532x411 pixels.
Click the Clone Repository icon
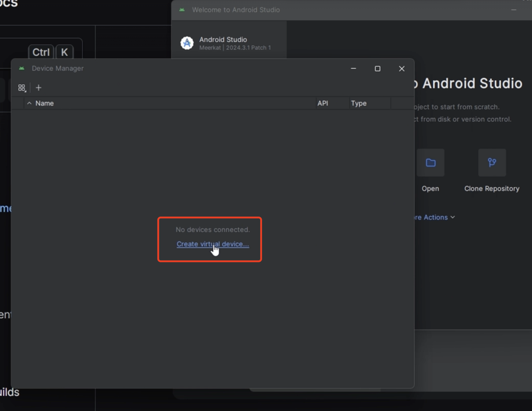click(x=492, y=163)
